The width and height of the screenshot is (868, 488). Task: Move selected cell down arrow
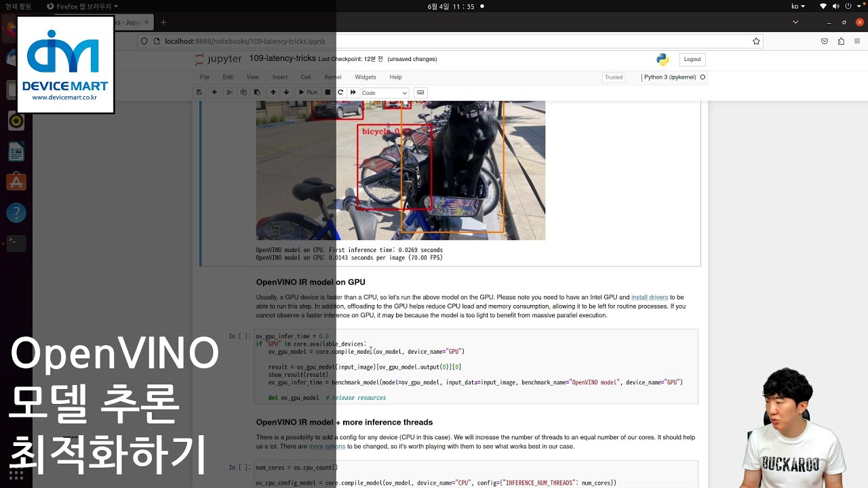[x=286, y=92]
